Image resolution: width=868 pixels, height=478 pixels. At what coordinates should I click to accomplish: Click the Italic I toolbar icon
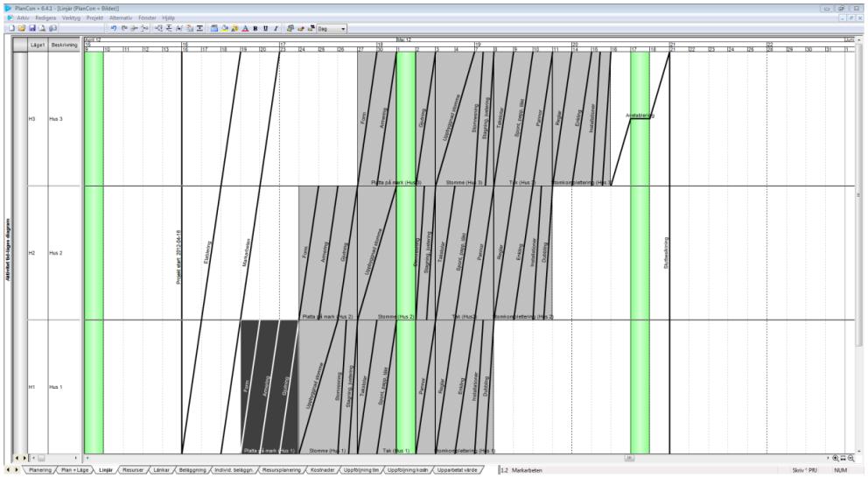(276, 28)
